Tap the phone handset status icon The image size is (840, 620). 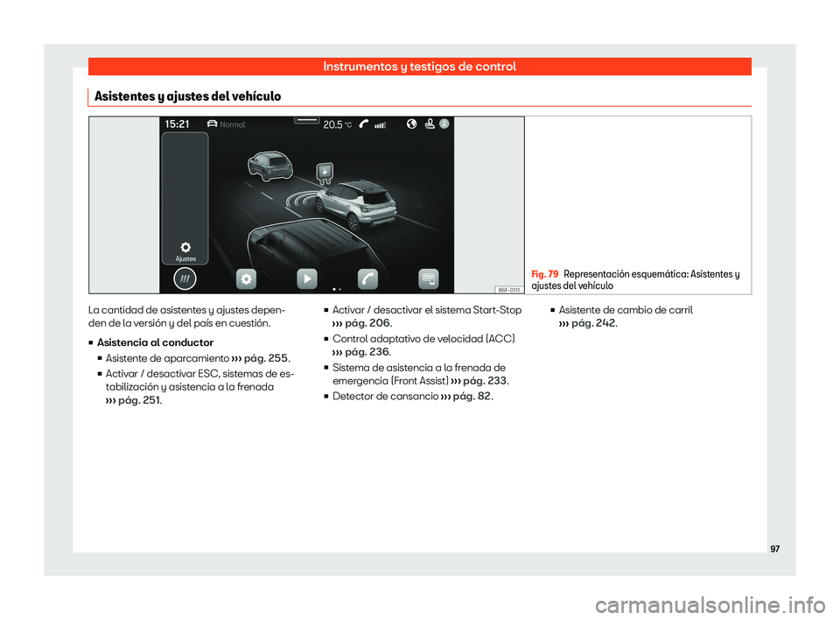click(x=364, y=123)
